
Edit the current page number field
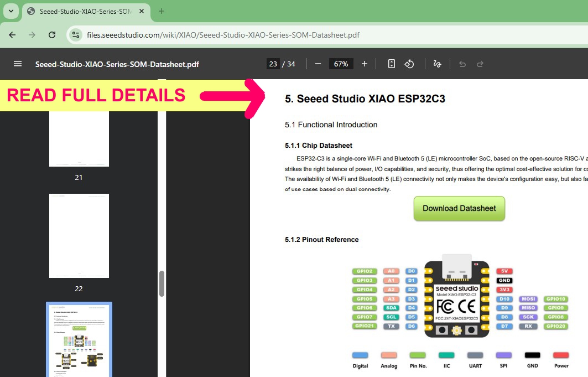[273, 64]
